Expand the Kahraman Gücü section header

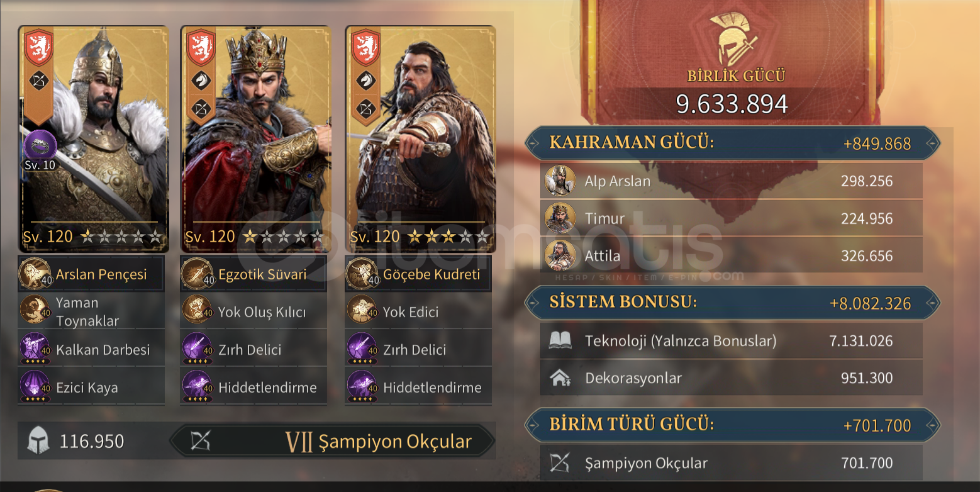[x=732, y=143]
